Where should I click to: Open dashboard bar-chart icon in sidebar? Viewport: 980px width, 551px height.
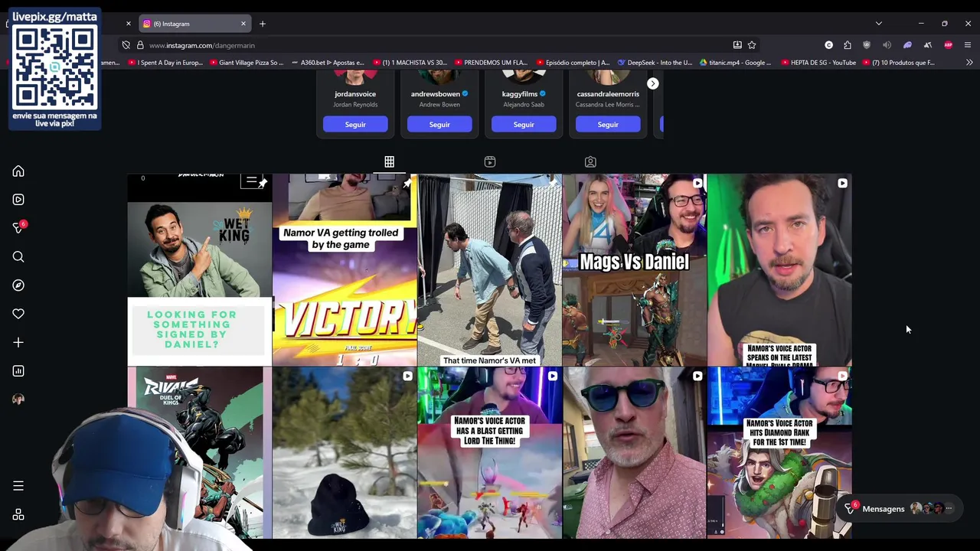coord(18,371)
